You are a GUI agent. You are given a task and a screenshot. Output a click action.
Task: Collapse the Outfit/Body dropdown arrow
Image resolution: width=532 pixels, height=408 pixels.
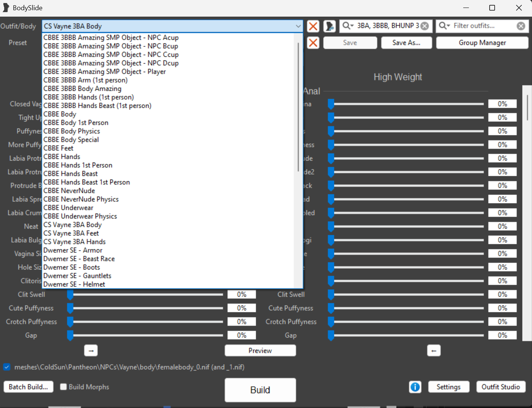[298, 26]
